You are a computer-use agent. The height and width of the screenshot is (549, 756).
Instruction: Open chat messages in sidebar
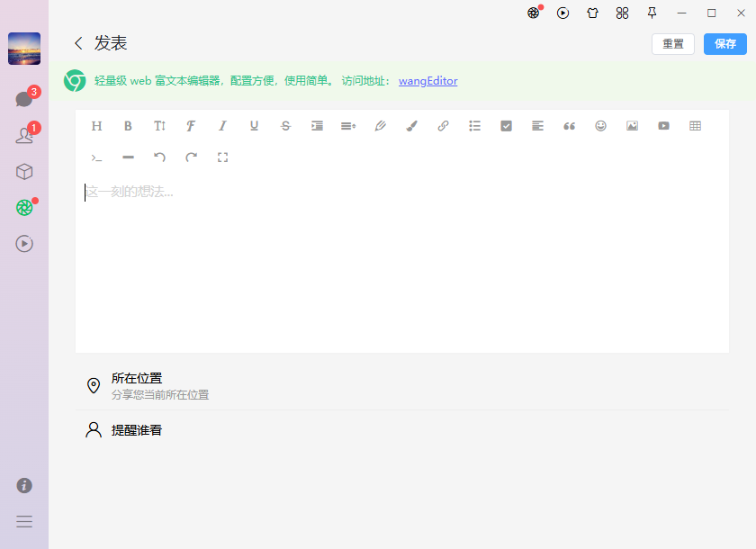(24, 99)
